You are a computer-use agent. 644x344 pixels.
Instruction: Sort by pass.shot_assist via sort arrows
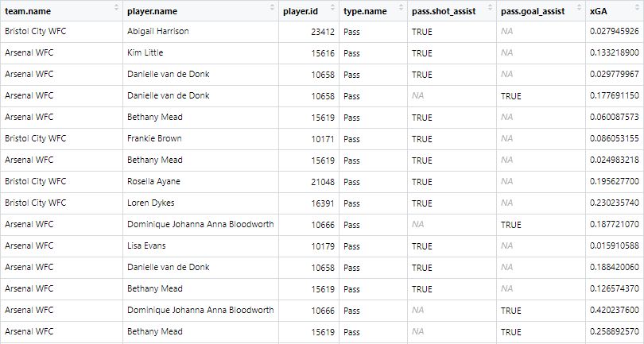(490, 7)
